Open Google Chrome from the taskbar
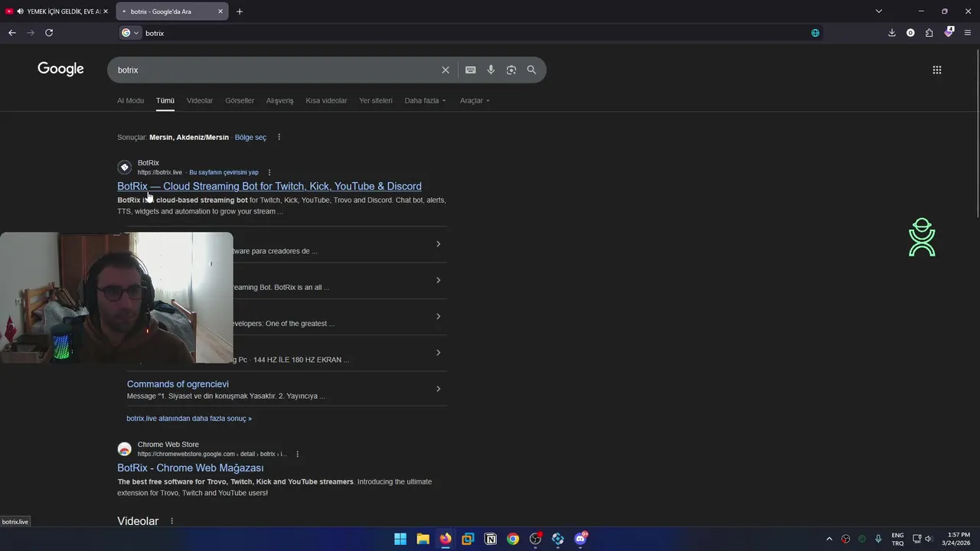The width and height of the screenshot is (980, 551). coord(513,539)
